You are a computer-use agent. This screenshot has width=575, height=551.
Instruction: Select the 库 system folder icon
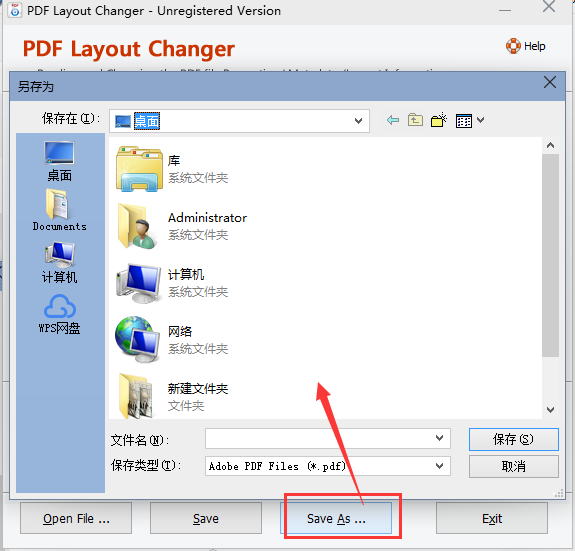[x=139, y=169]
